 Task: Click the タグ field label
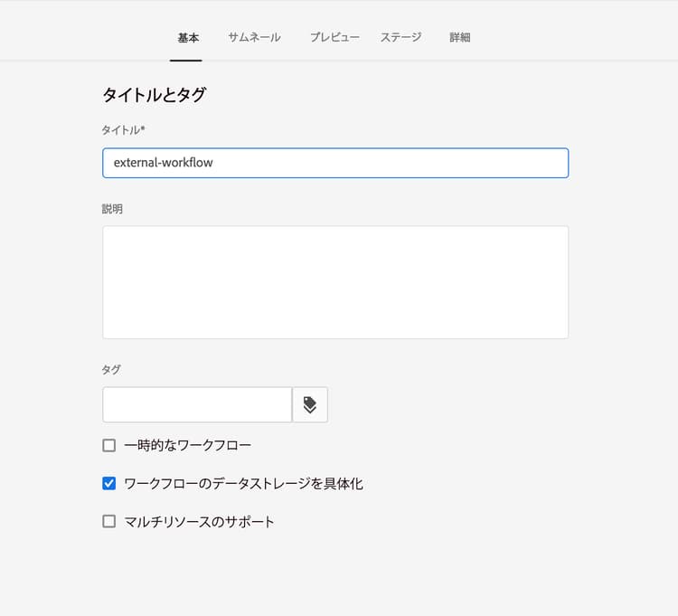tap(111, 369)
